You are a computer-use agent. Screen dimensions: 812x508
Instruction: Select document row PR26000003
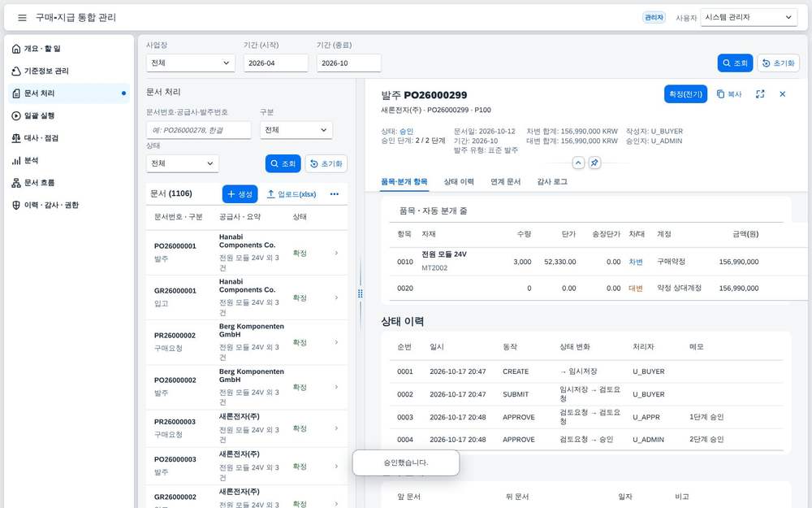coord(247,428)
